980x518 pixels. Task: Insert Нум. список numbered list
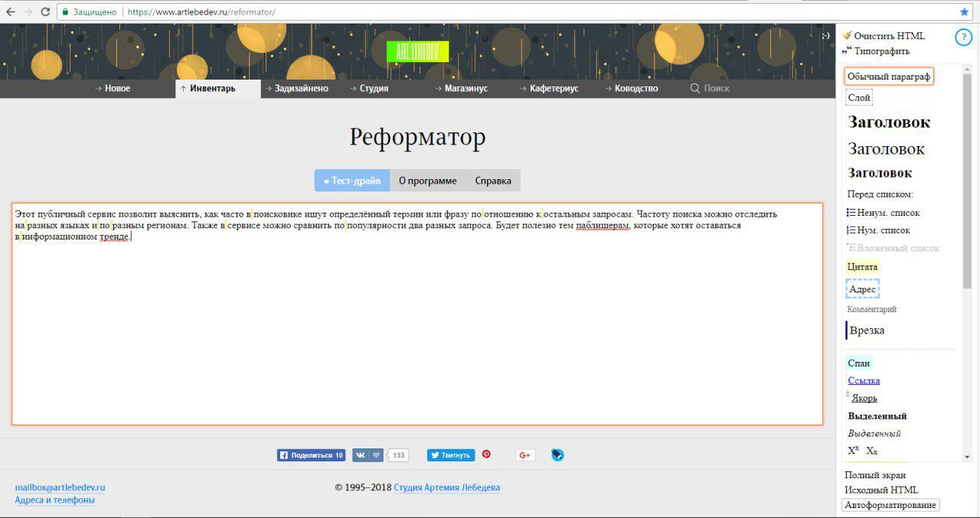point(879,230)
